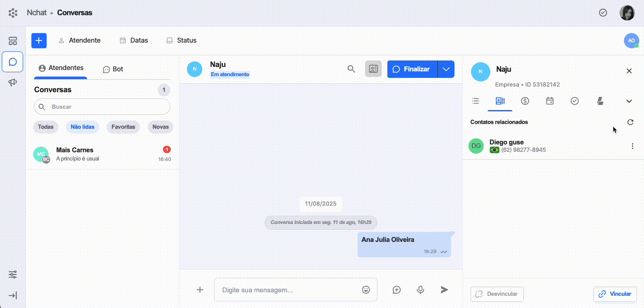This screenshot has height=308, width=644.
Task: Open the dashboard panels icon in sidebar
Action: [13, 41]
